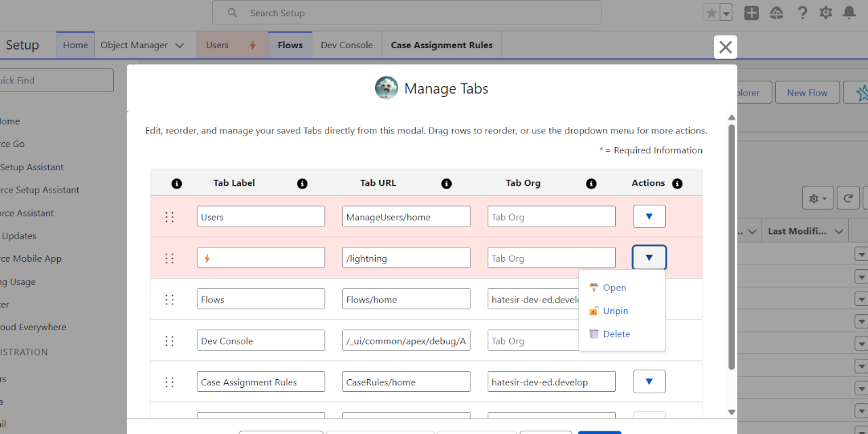Open actions dropdown for Case Assignment Rules row
This screenshot has height=434, width=868.
point(649,382)
